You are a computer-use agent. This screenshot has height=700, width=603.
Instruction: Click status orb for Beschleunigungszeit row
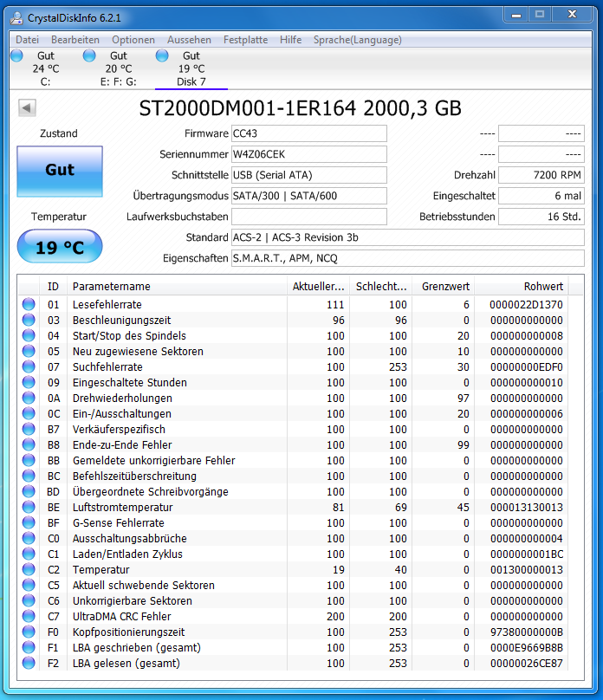[x=29, y=320]
